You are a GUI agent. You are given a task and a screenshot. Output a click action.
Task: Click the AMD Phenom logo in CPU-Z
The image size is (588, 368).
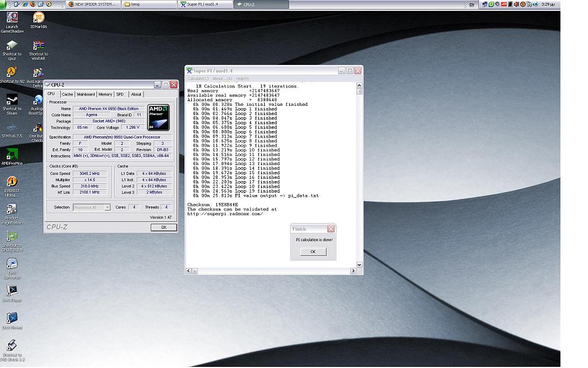tap(158, 117)
